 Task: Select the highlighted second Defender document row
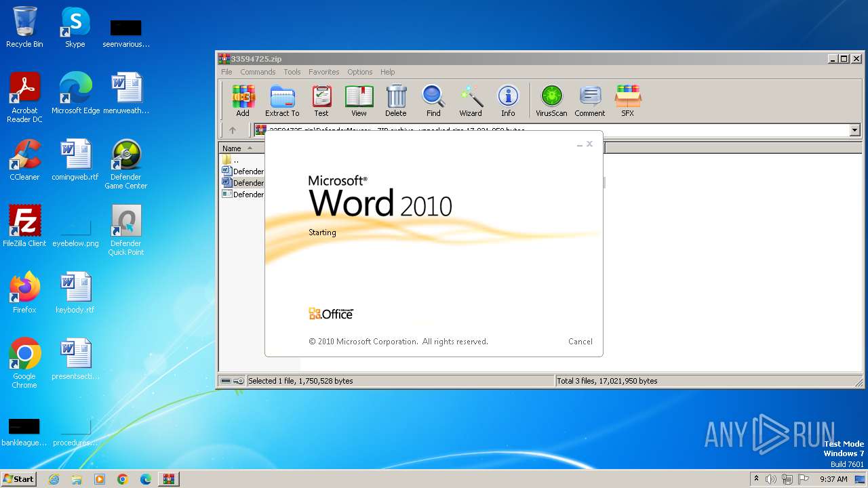(243, 183)
